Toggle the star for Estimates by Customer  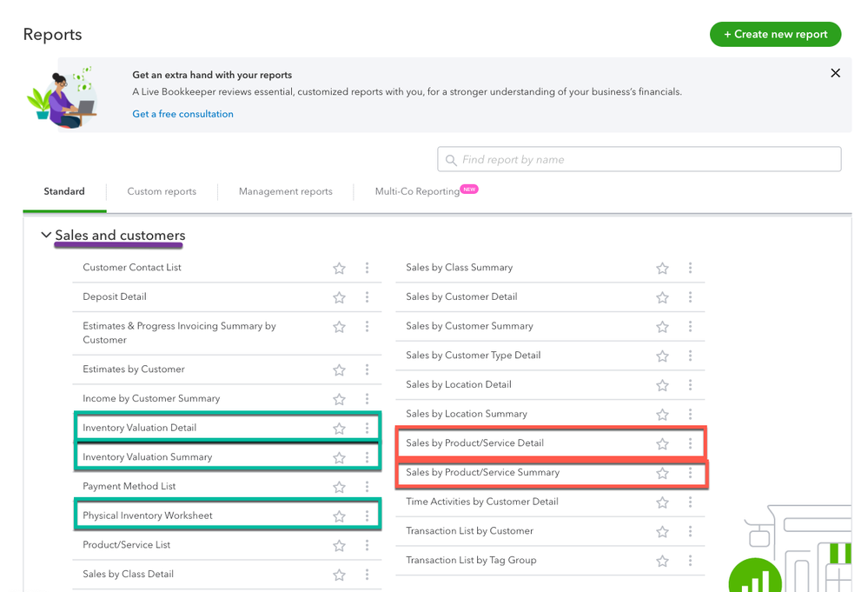pos(339,369)
